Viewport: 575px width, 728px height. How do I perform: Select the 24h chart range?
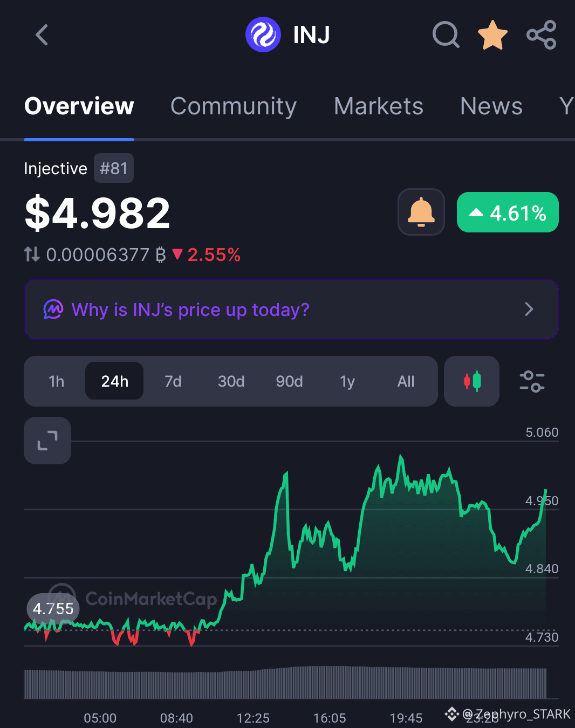click(114, 381)
